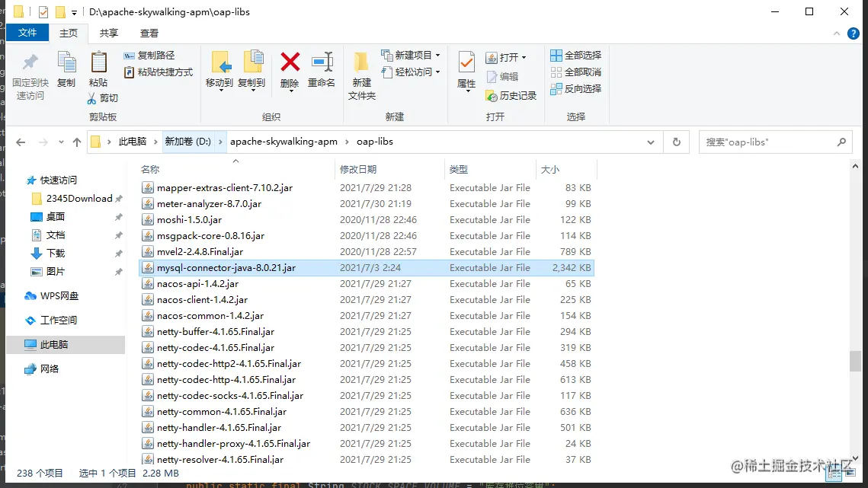Sort by the Size (大小) column header

[x=549, y=169]
